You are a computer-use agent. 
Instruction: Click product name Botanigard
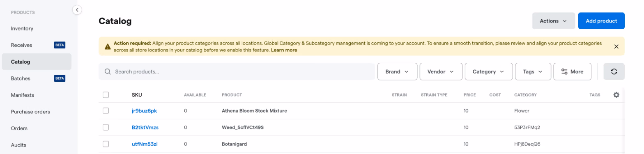(234, 144)
